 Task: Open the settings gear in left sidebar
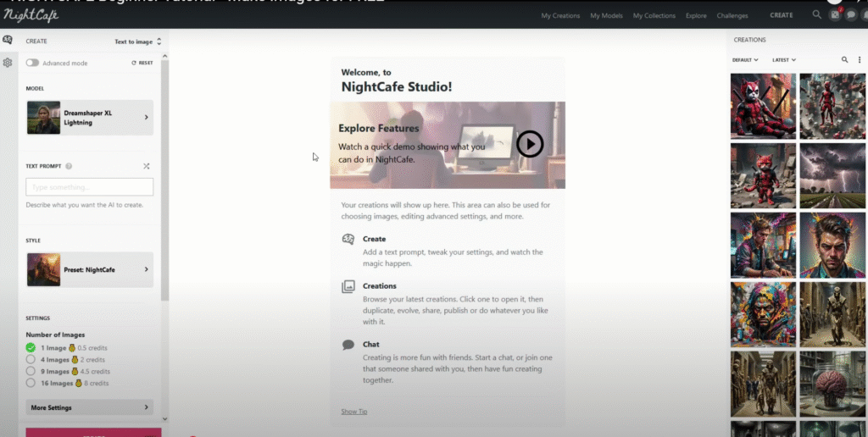pos(7,63)
